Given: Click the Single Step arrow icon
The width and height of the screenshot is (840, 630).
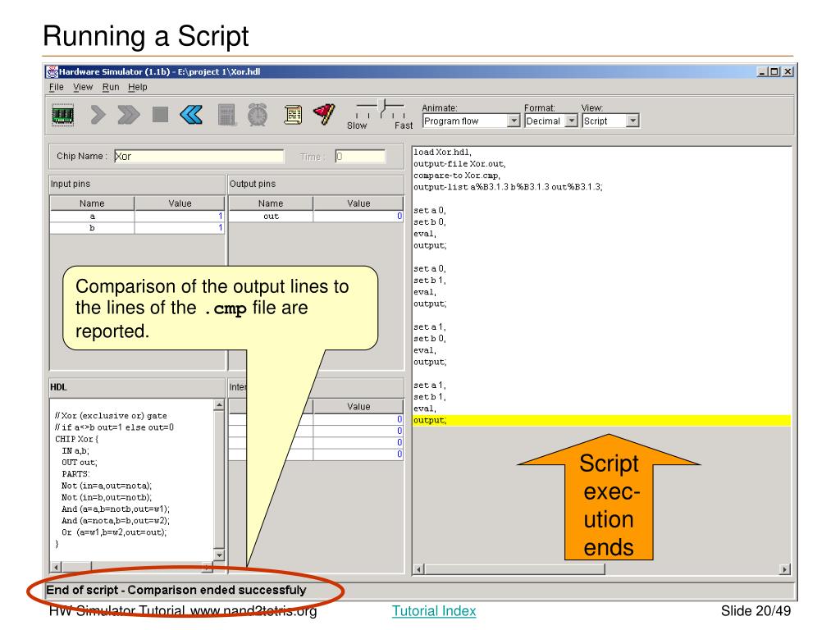Looking at the screenshot, I should tap(98, 115).
